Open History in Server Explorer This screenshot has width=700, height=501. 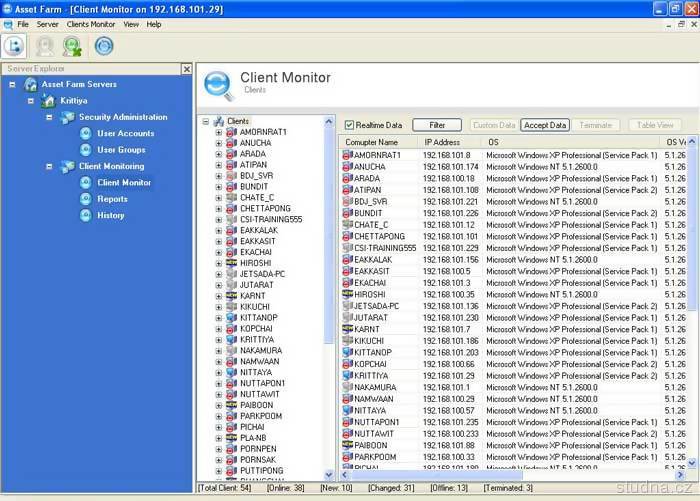tap(110, 216)
